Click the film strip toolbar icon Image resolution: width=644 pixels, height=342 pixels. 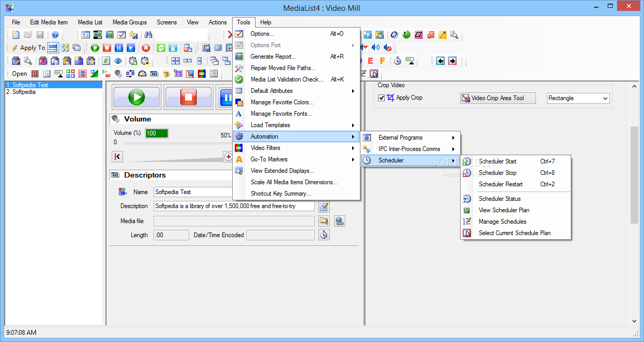point(83,74)
